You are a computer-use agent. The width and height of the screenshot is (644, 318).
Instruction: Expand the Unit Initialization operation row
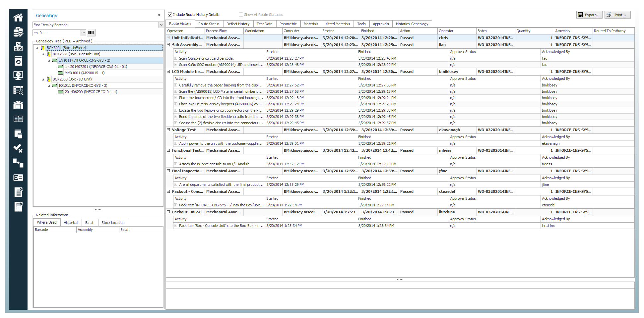point(168,38)
